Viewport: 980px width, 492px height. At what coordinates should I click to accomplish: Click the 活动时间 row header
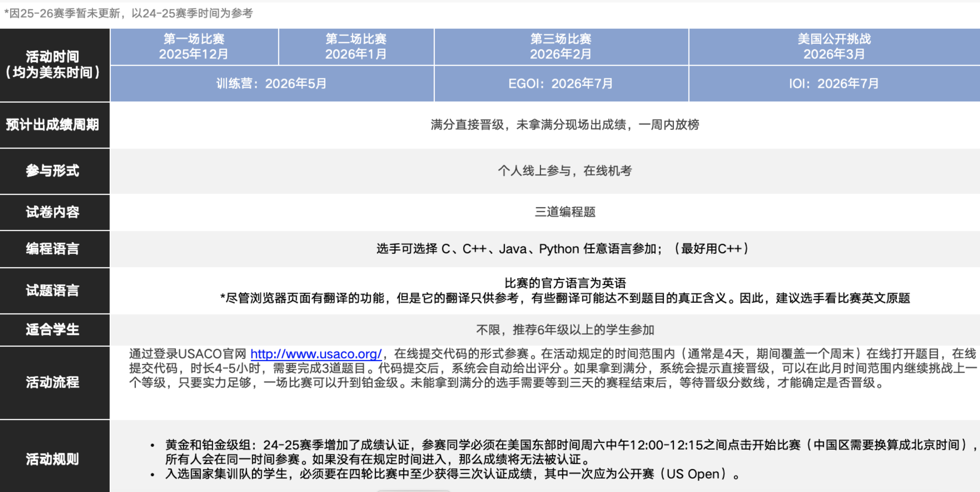pyautogui.click(x=53, y=64)
